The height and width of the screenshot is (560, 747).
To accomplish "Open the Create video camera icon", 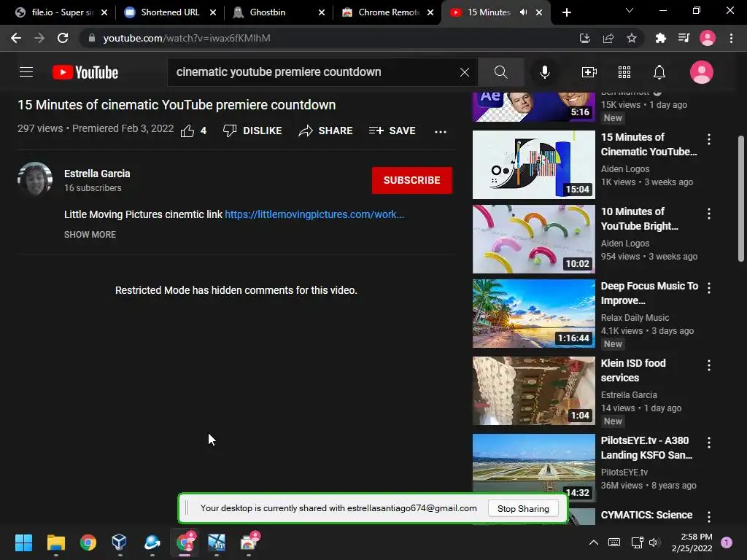I will click(x=589, y=72).
